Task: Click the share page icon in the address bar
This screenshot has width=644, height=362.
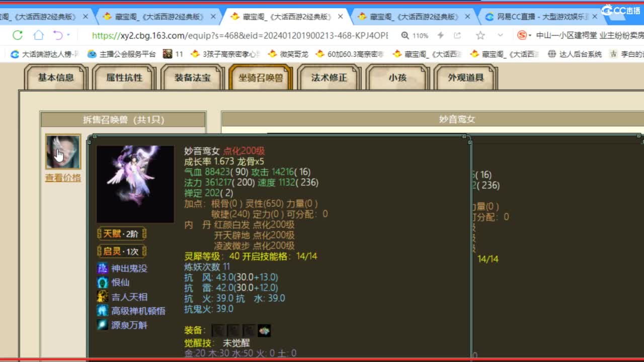Action: (x=457, y=35)
